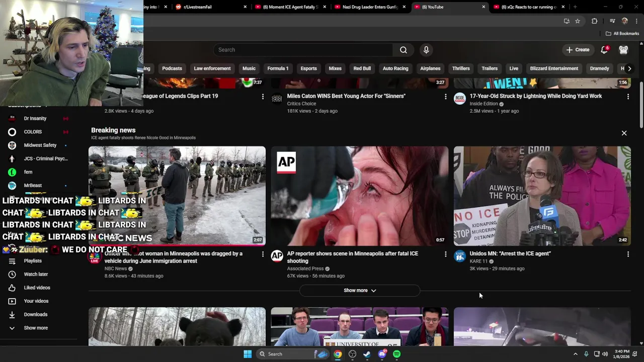
Task: Type in the YouTube Search field
Action: (x=303, y=50)
